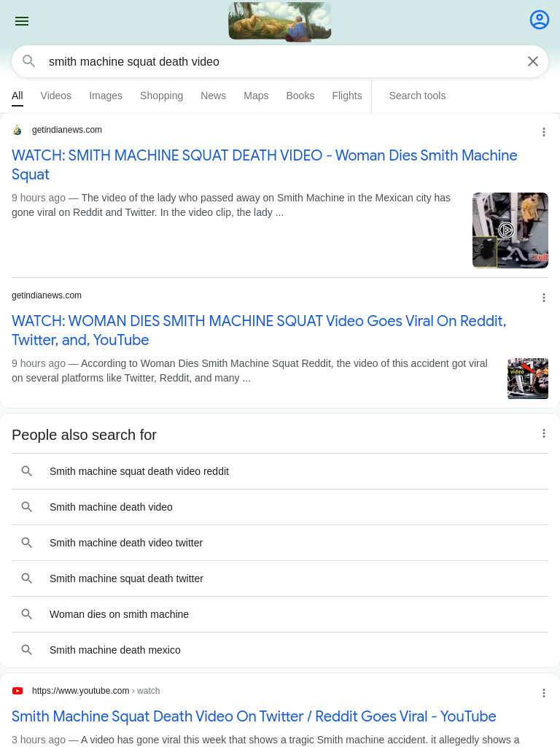Open 'Smith Machine Squat Death Video On Twitter' YouTube link

(x=254, y=716)
